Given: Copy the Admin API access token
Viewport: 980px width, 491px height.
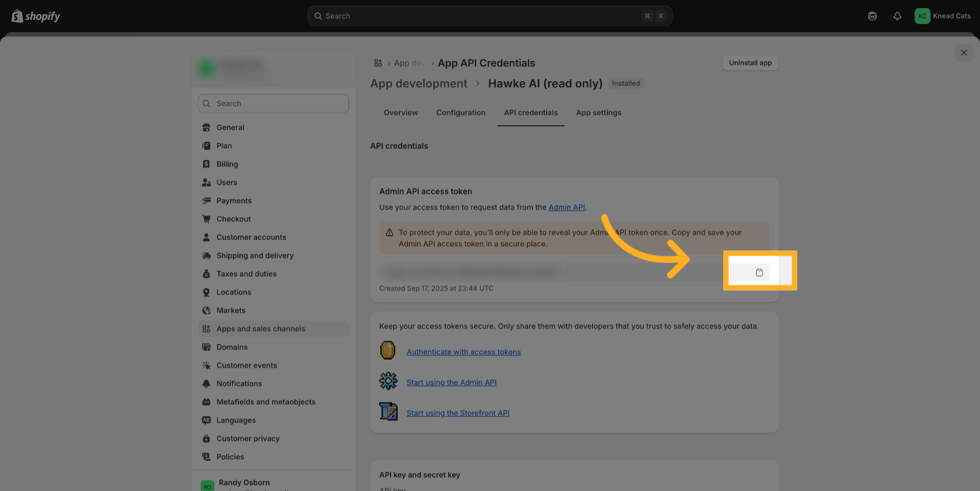Looking at the screenshot, I should click(759, 272).
